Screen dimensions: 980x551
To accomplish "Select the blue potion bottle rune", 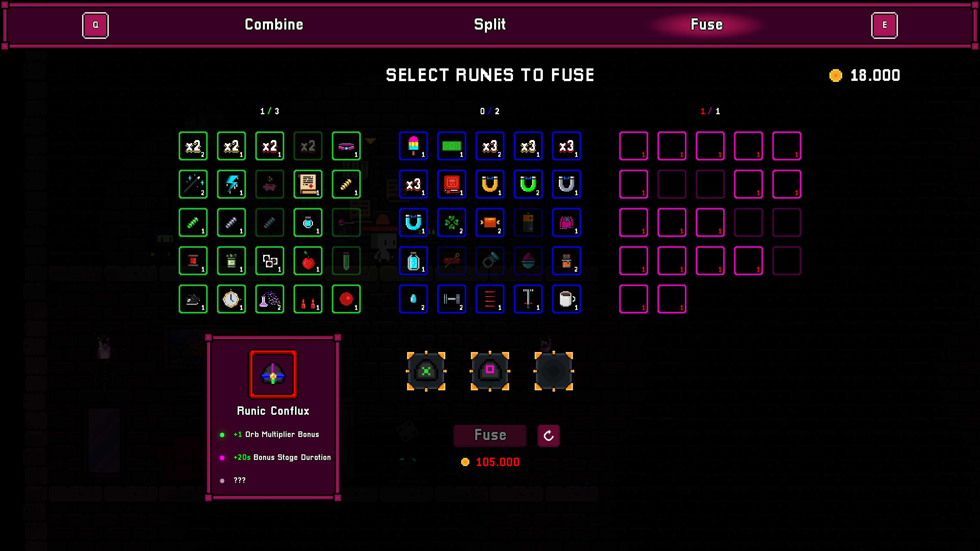I will [x=413, y=261].
